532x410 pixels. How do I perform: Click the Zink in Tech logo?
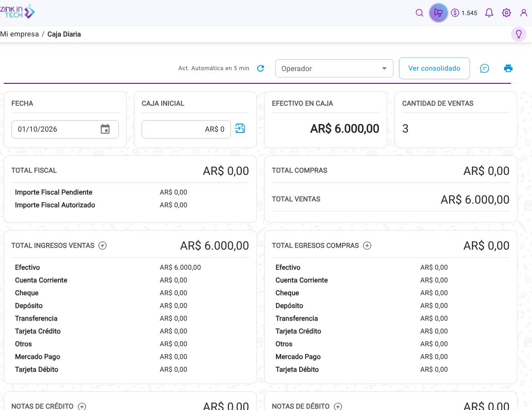point(17,12)
